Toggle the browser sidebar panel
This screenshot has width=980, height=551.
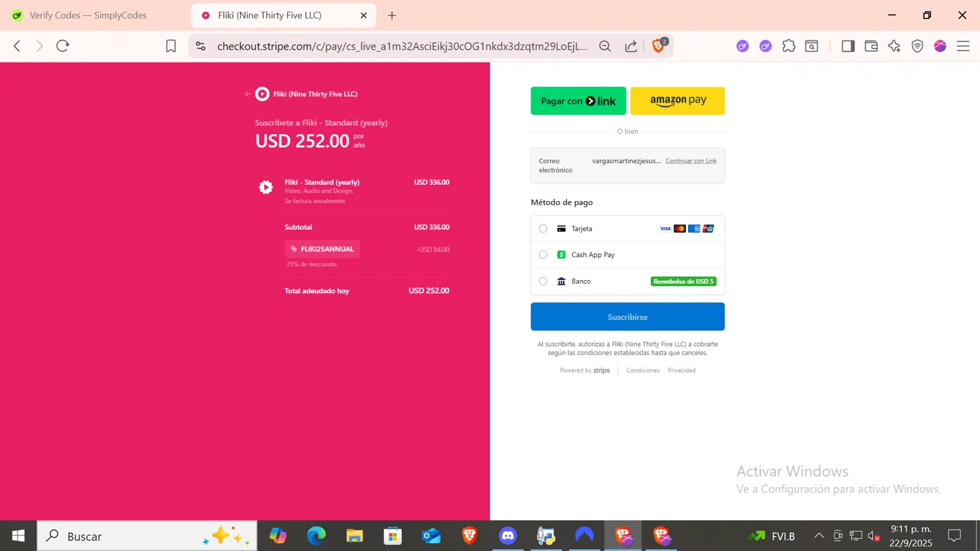click(848, 46)
